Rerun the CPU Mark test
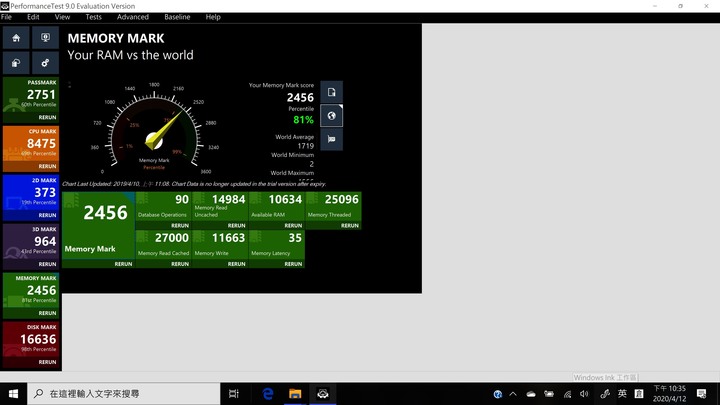720x405 pixels. click(47, 166)
